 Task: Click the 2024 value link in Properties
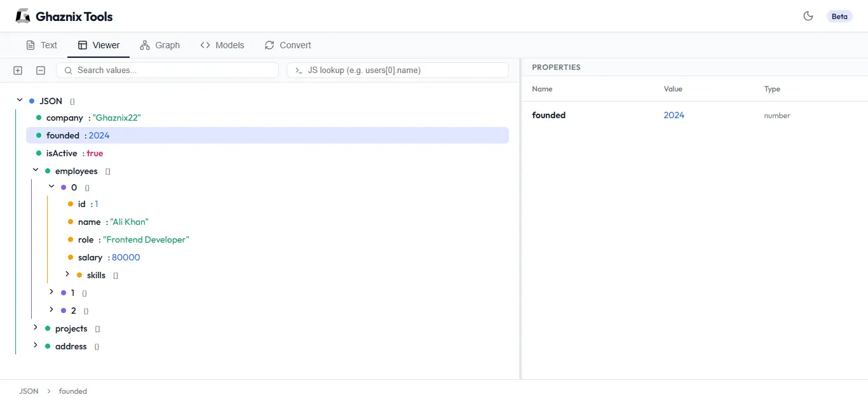[x=674, y=115]
